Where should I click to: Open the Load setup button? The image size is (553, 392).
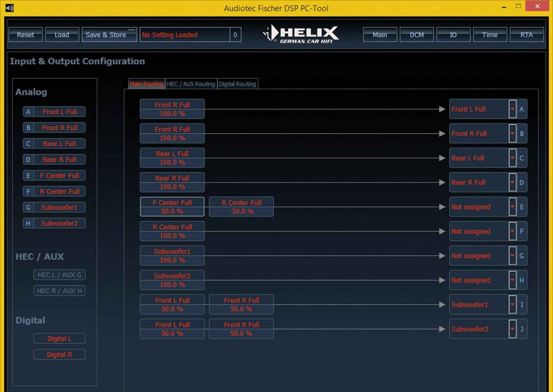tap(62, 35)
